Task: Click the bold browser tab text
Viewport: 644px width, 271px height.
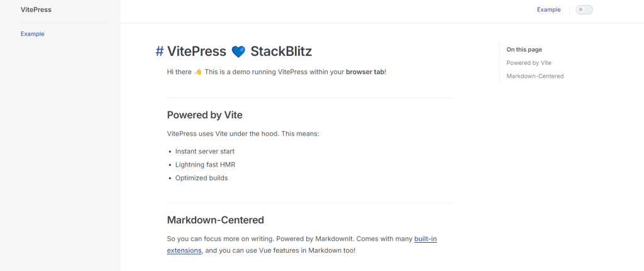Action: tap(365, 72)
